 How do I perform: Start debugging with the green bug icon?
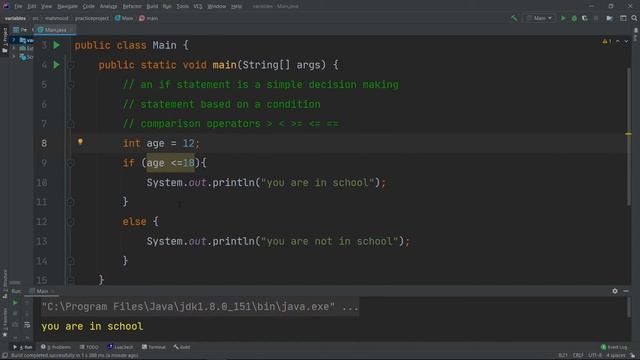[x=574, y=18]
